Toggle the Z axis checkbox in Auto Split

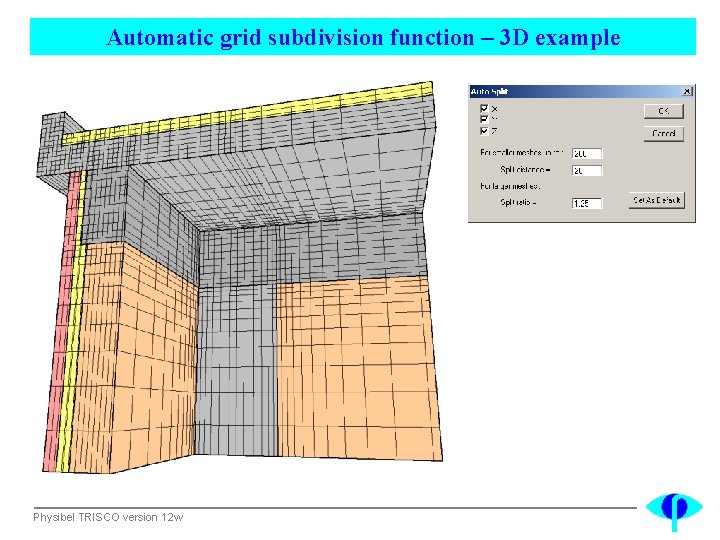[x=484, y=131]
